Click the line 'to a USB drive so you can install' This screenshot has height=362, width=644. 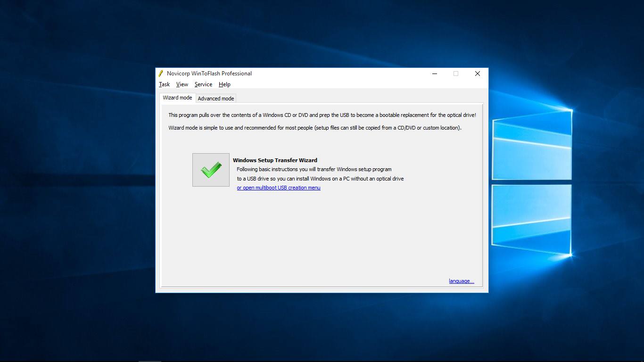coord(320,179)
